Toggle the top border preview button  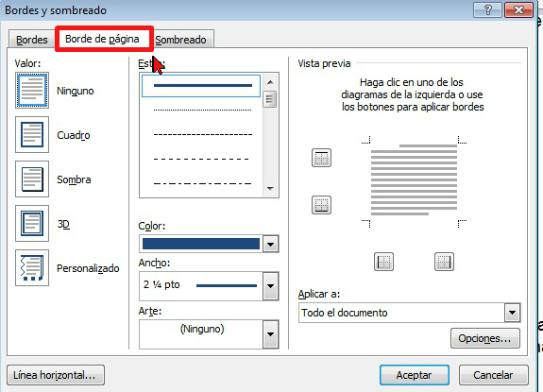(x=321, y=158)
